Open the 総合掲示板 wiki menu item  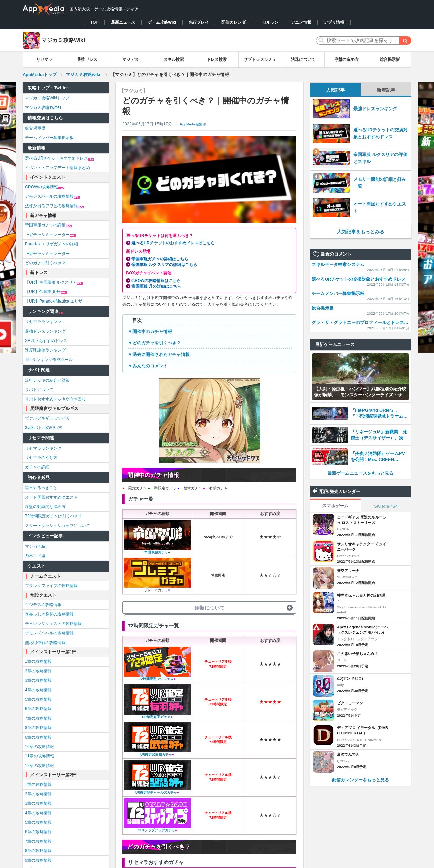(389, 59)
